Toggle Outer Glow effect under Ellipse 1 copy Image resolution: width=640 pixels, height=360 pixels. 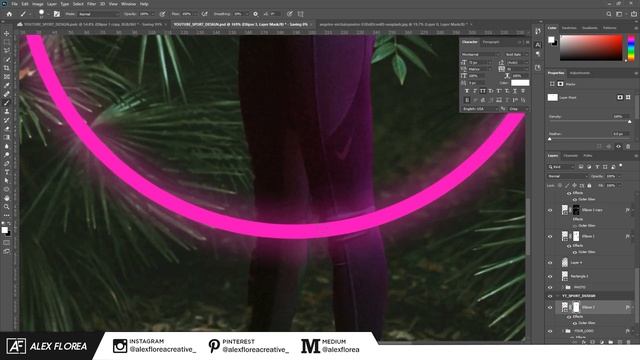click(575, 226)
